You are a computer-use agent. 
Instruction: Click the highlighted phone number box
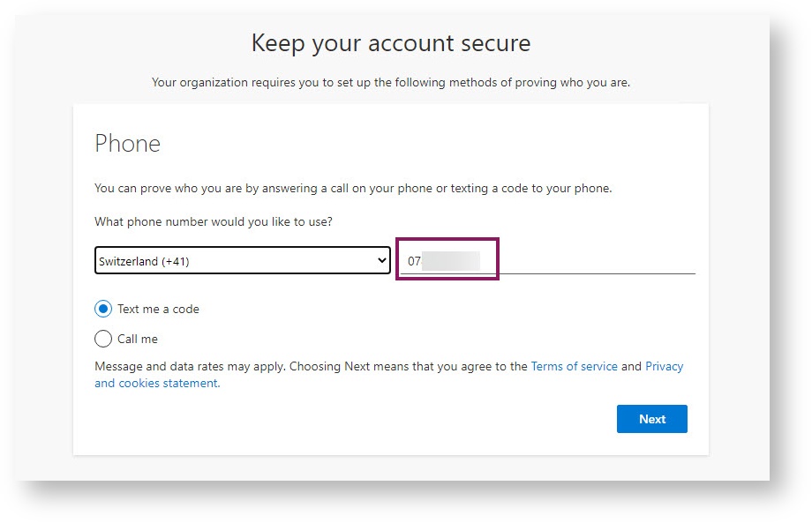pyautogui.click(x=450, y=259)
